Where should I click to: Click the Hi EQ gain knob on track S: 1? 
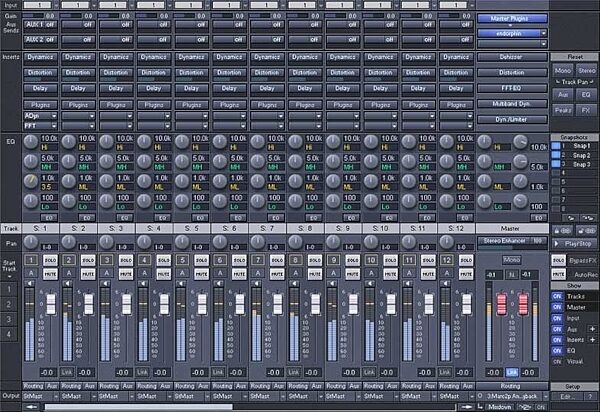pyautogui.click(x=31, y=142)
